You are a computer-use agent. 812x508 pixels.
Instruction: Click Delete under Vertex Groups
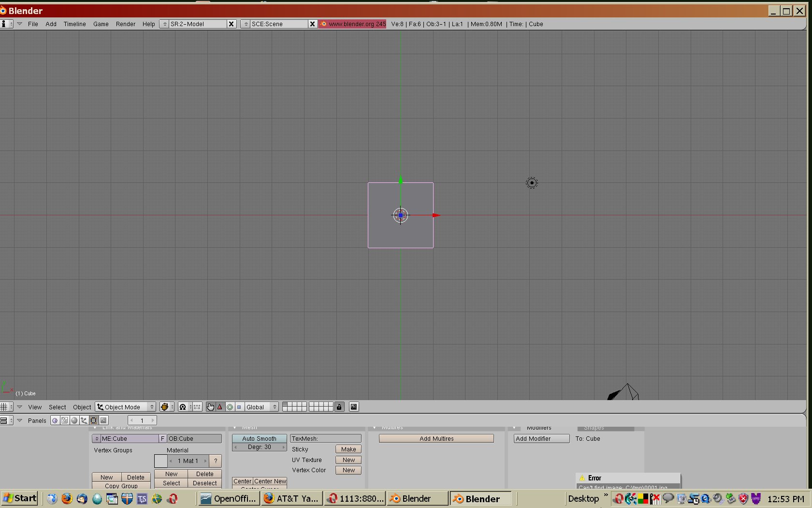point(136,477)
